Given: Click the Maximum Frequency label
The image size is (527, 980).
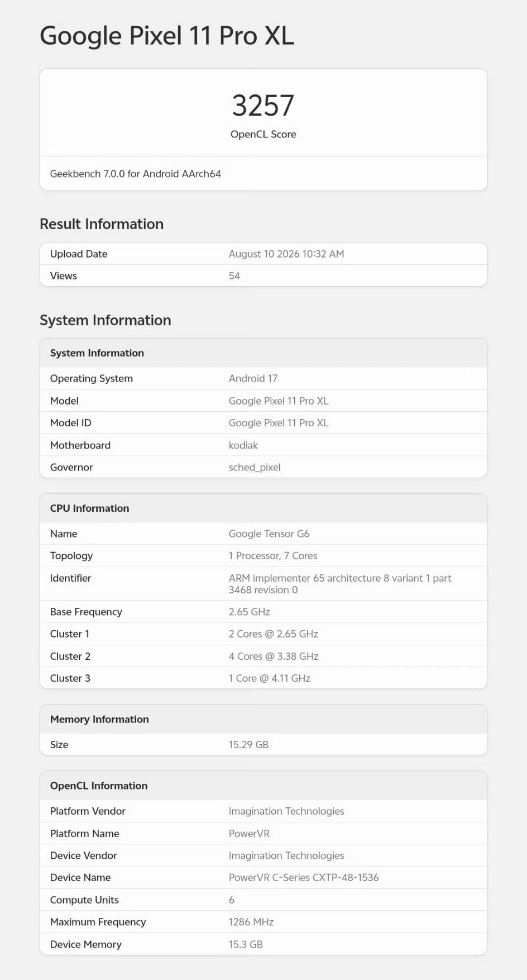Looking at the screenshot, I should pos(98,922).
